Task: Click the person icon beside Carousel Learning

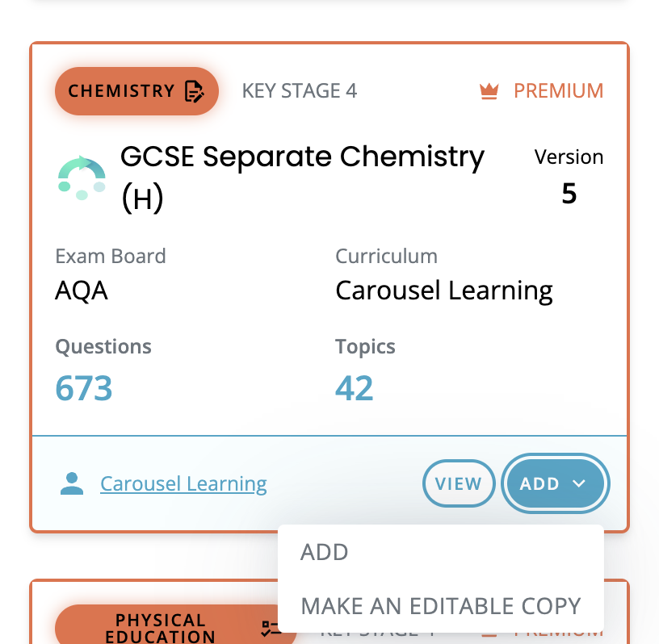Action: click(72, 483)
